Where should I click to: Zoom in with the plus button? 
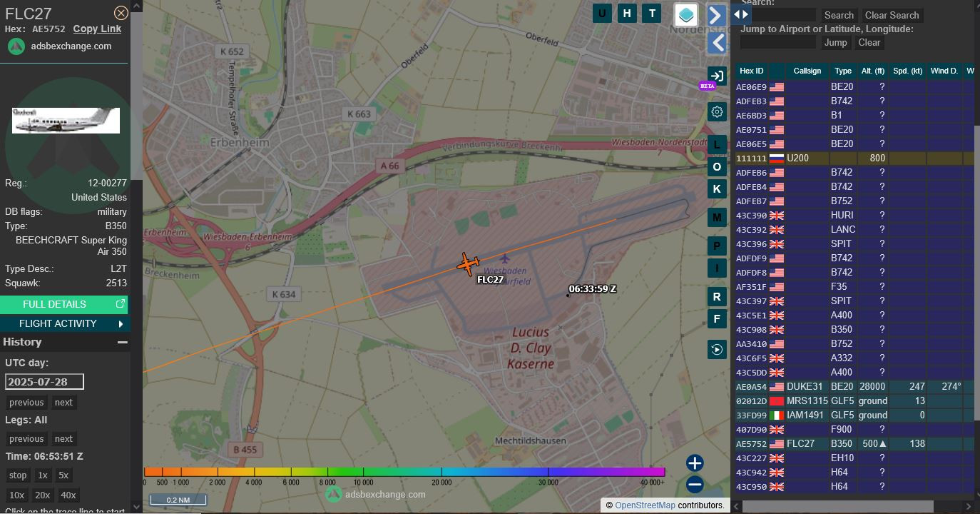(695, 463)
